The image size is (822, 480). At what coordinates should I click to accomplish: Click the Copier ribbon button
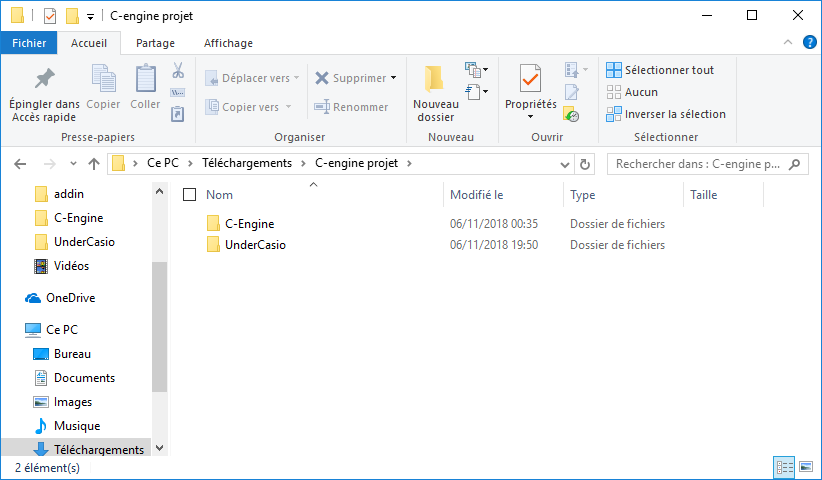click(x=103, y=87)
